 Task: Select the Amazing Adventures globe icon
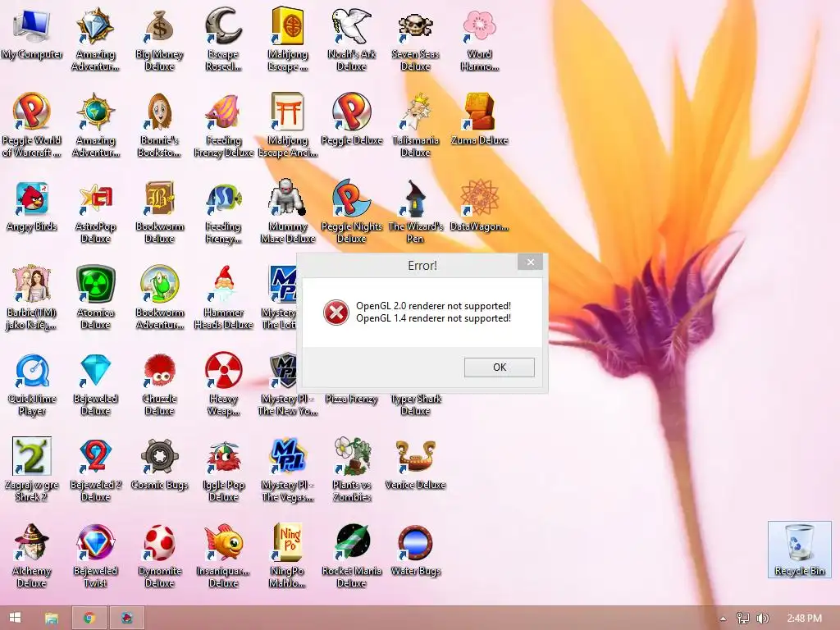click(95, 112)
